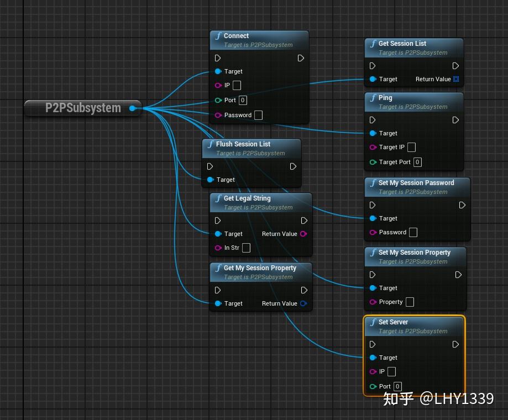Click the Target pin on the Ping node

tap(373, 133)
